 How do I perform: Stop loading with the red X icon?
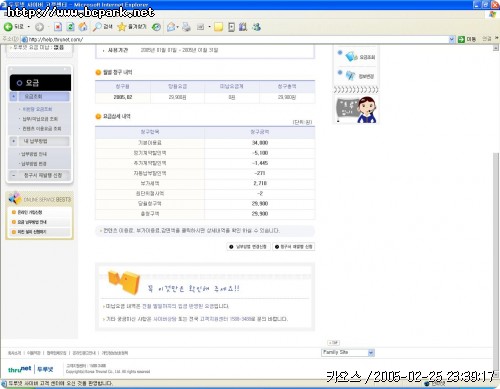58,27
